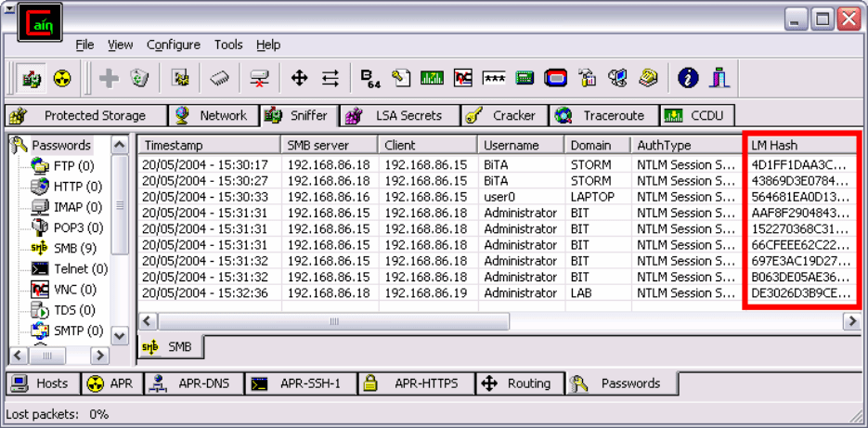Sort by the SMB server column header
This screenshot has width=868, height=428.
pos(330,145)
